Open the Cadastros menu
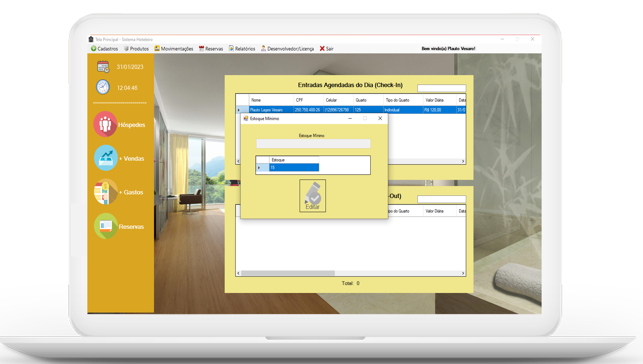Image resolution: width=643 pixels, height=364 pixels. tap(105, 48)
